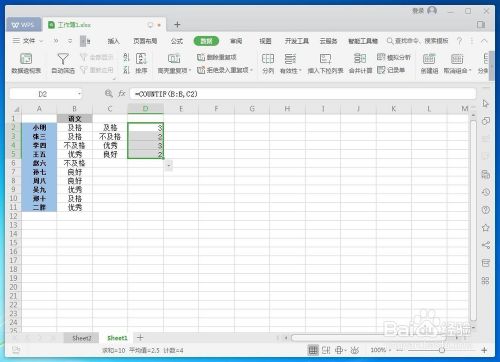Viewport: 500px width, 362px height.
Task: Switch to the Insert (插入) tab
Action: (x=113, y=41)
